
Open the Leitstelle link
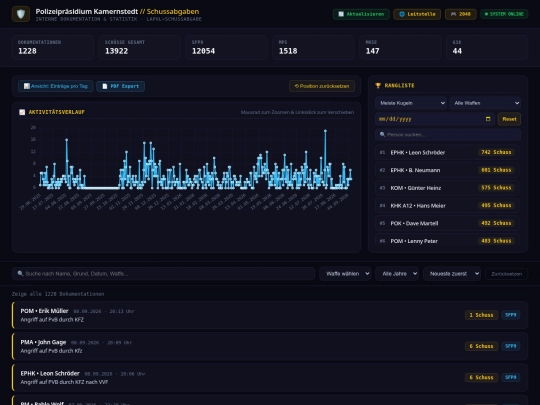(x=417, y=14)
